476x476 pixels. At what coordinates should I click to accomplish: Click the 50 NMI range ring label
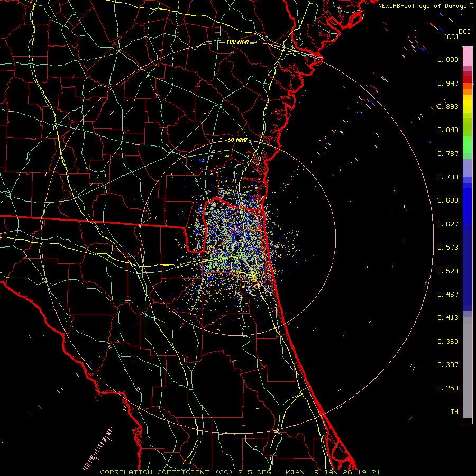(x=237, y=140)
